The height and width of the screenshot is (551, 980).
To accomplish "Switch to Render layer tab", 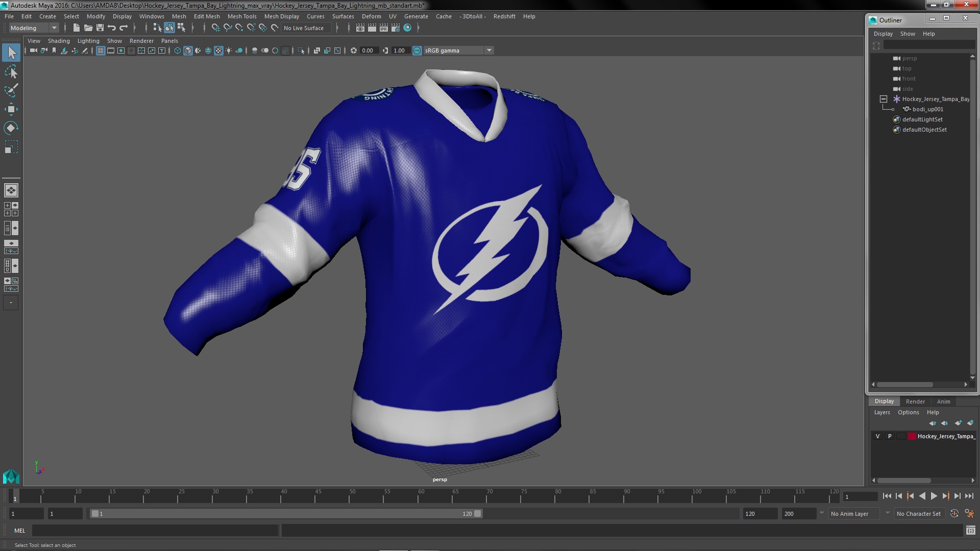I will [915, 402].
